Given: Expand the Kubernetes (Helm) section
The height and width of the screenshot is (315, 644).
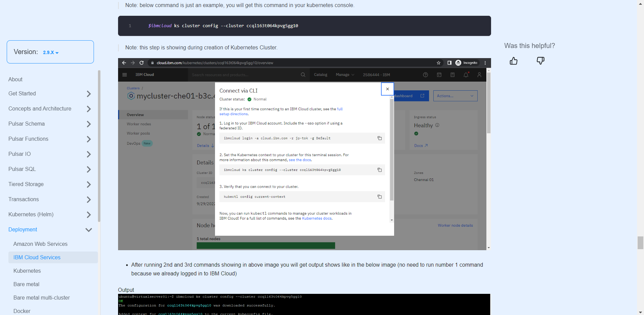Looking at the screenshot, I should (x=89, y=215).
